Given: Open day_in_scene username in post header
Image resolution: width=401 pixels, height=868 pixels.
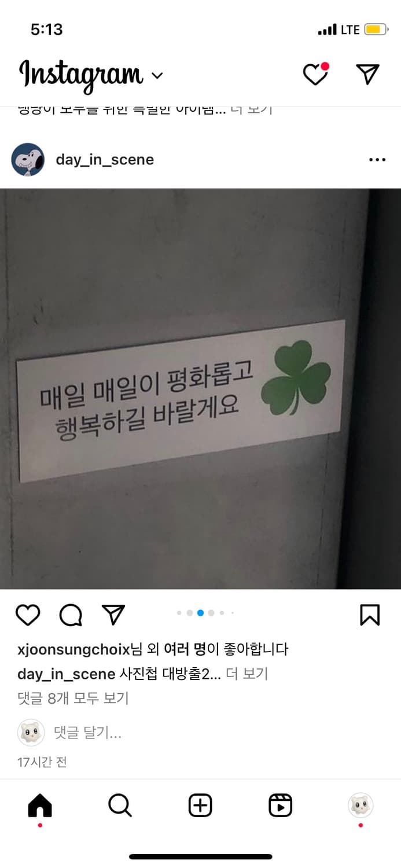Looking at the screenshot, I should 105,160.
